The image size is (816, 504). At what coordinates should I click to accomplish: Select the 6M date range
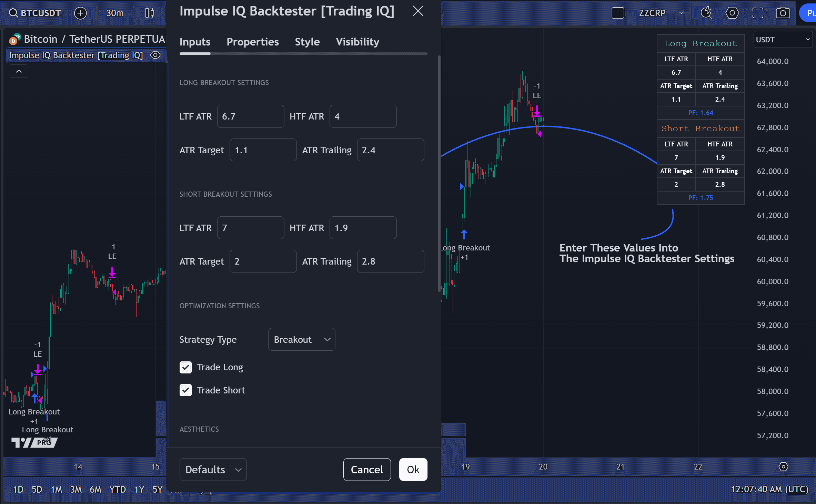coord(95,489)
